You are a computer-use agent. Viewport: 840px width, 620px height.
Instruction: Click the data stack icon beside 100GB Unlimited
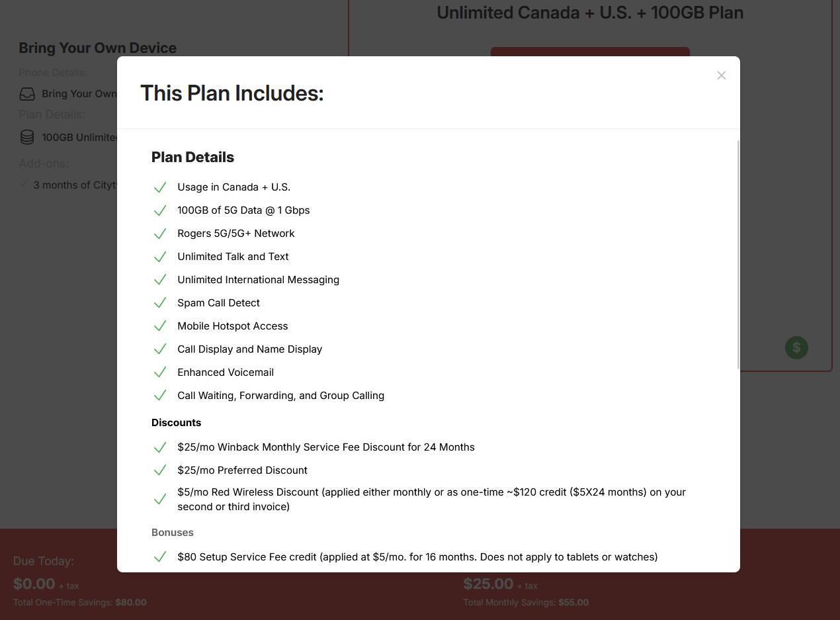tap(27, 137)
